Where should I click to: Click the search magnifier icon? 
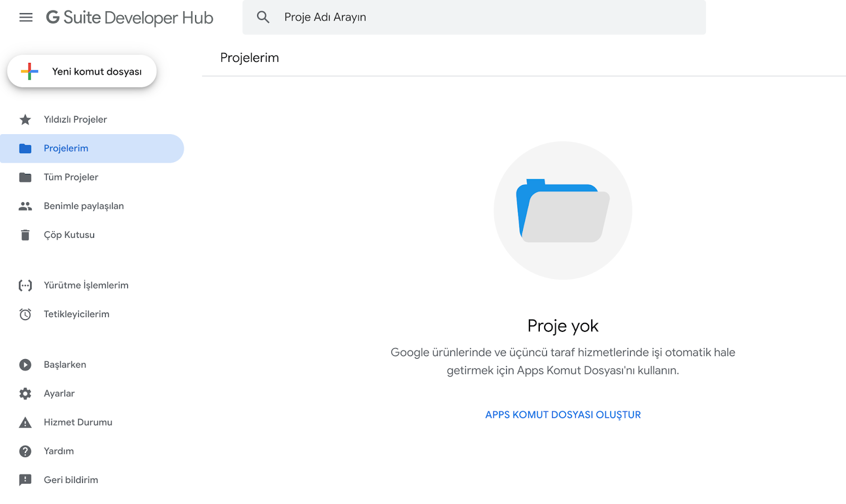(263, 17)
